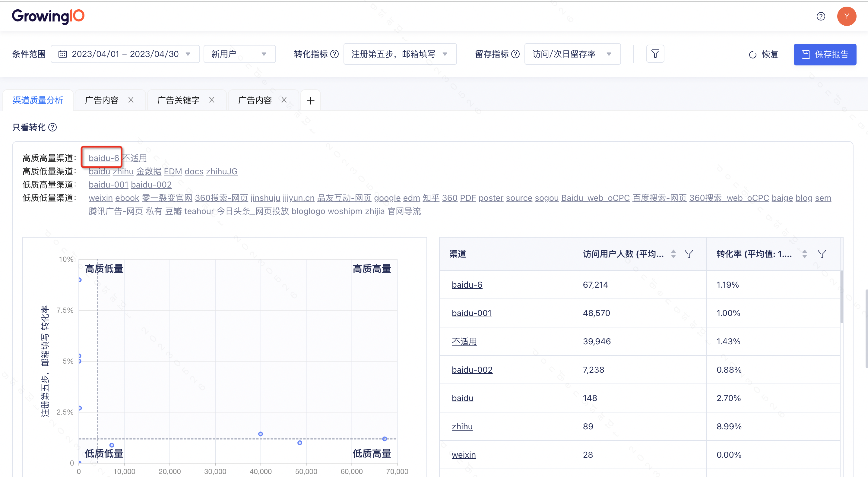Add a new tab with plus icon

pyautogui.click(x=310, y=100)
